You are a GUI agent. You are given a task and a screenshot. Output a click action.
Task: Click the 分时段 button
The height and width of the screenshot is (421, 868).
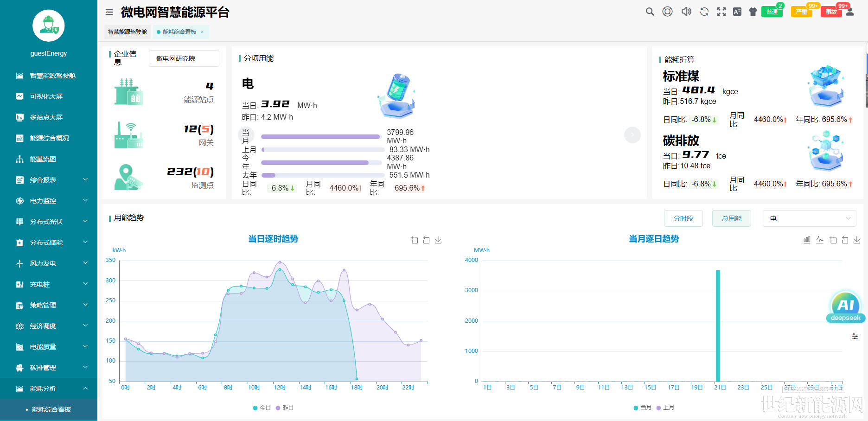click(x=683, y=218)
